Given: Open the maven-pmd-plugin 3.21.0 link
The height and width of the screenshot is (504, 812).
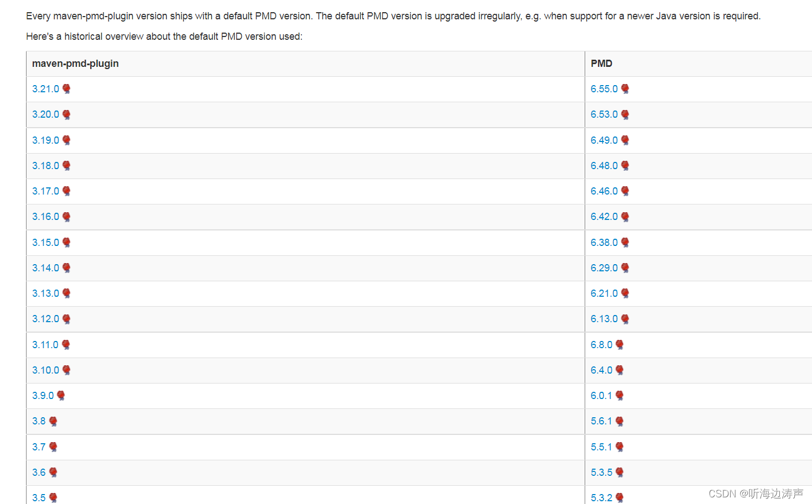Looking at the screenshot, I should tap(45, 89).
